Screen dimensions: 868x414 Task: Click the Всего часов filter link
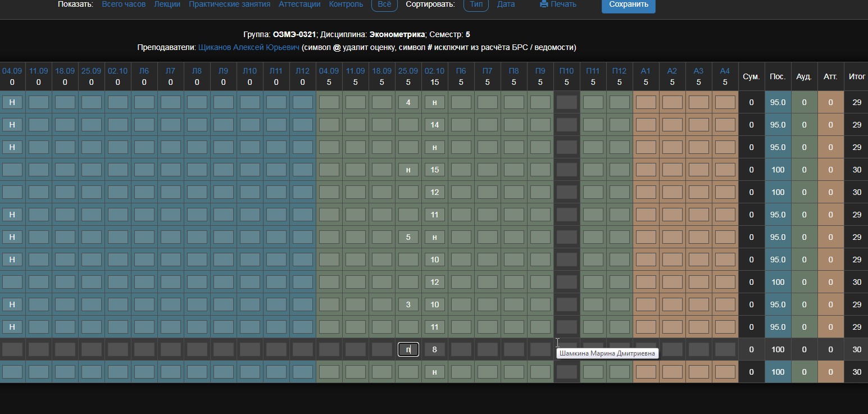(124, 4)
